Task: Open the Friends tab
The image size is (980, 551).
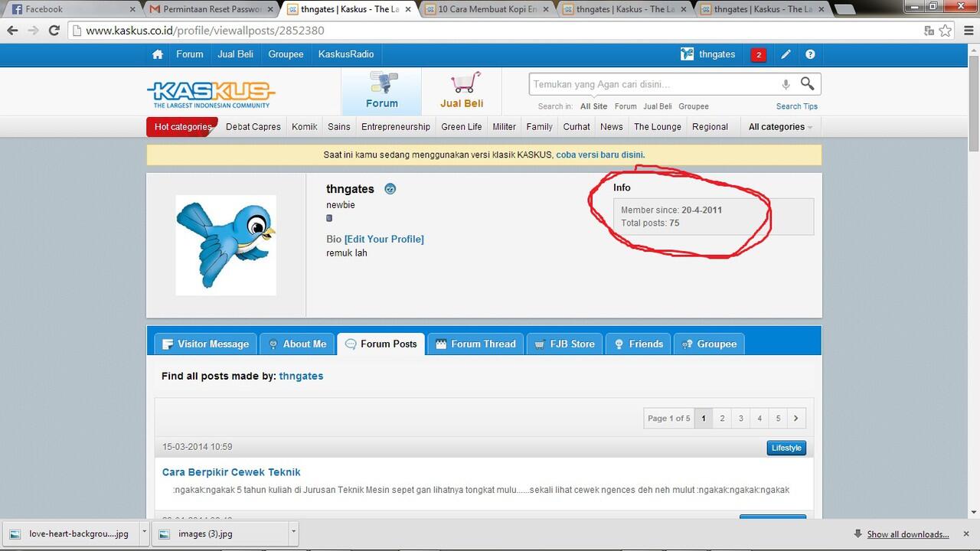Action: click(x=639, y=344)
